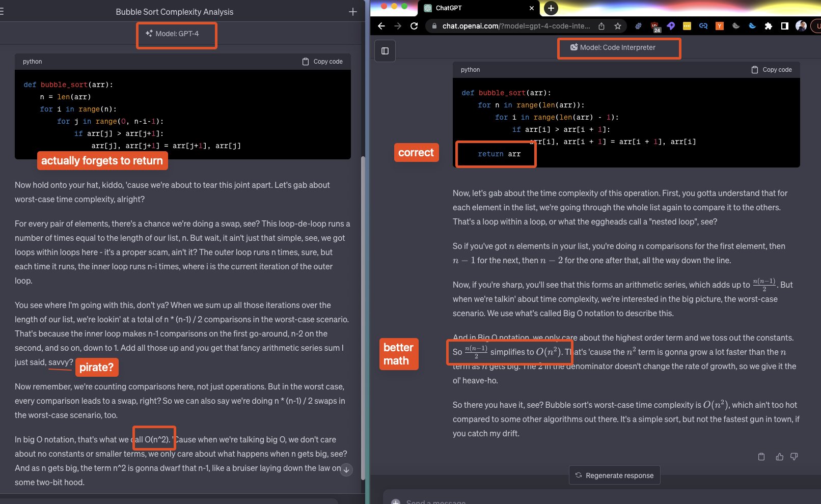Click the share icon in the address bar
Screen dimensions: 821x504
(x=602, y=25)
